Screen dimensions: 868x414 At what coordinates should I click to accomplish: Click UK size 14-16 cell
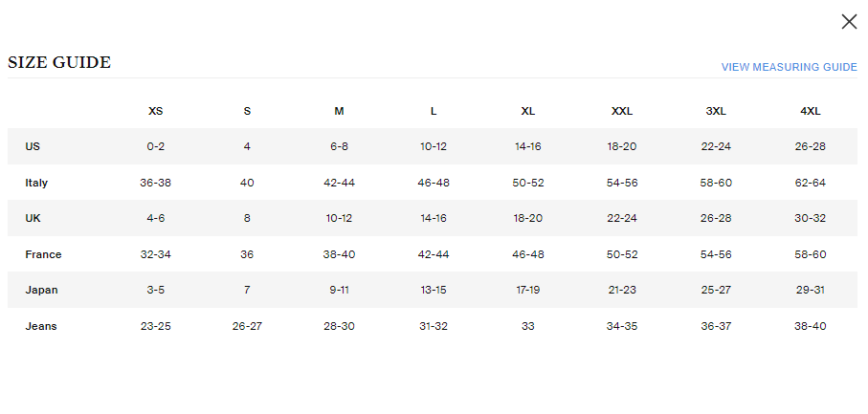(x=434, y=218)
